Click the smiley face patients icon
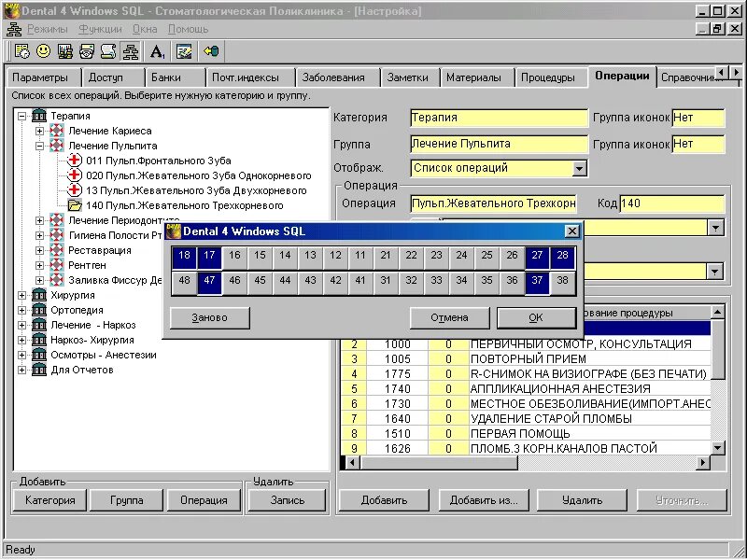This screenshot has width=747, height=560. tap(43, 51)
